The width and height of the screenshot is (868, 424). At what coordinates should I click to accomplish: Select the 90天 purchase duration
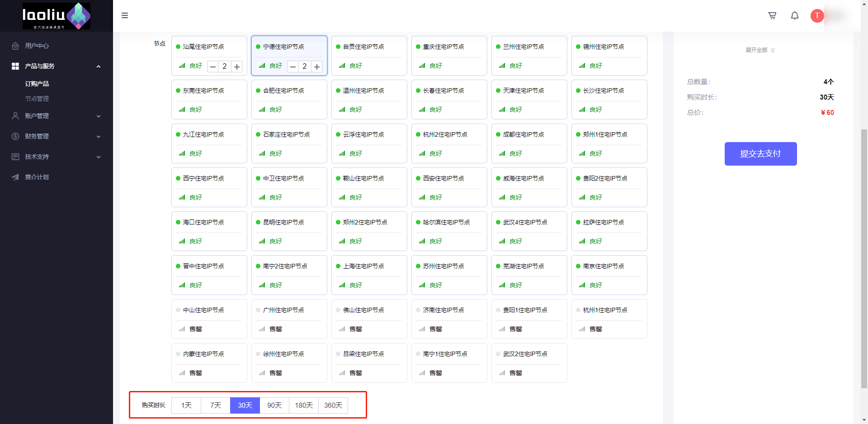[x=274, y=405]
